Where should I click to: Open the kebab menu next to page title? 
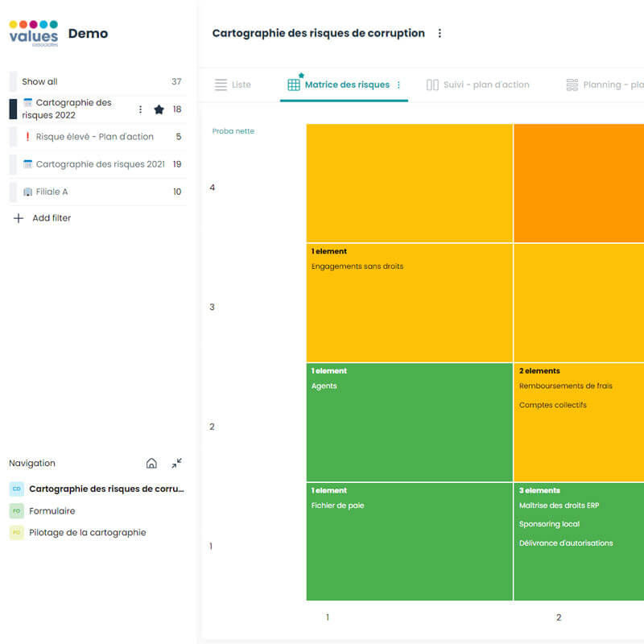point(440,33)
